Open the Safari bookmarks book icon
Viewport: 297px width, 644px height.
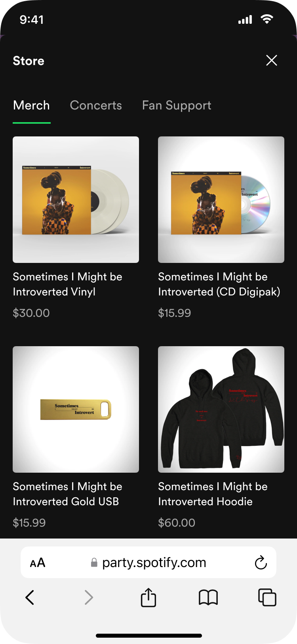[x=208, y=597]
